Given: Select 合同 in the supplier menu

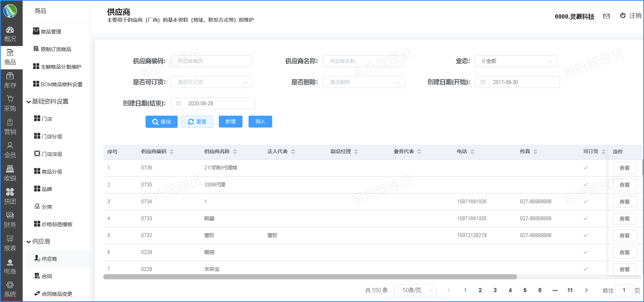Looking at the screenshot, I should [47, 276].
